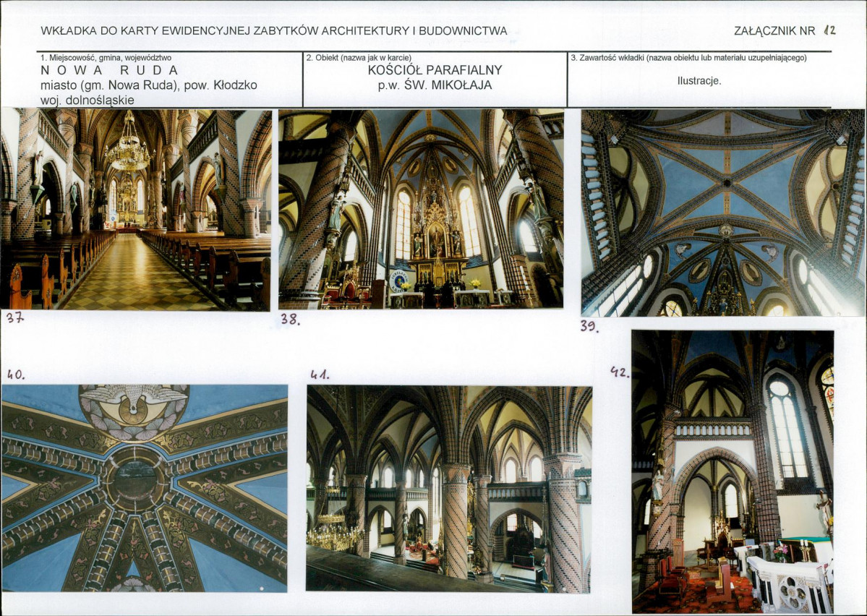867x616 pixels.
Task: Select the handwritten number 41 caption
Action: 320,375
